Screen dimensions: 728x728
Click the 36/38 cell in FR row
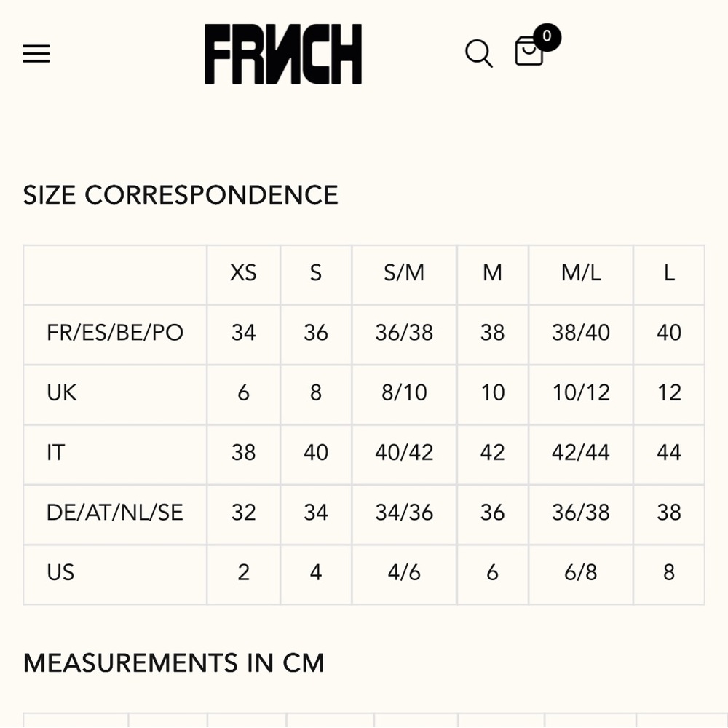tap(404, 333)
